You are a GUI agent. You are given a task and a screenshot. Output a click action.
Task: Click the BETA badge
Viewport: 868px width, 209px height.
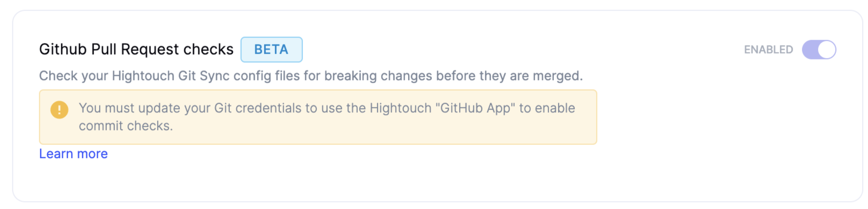coord(271,49)
